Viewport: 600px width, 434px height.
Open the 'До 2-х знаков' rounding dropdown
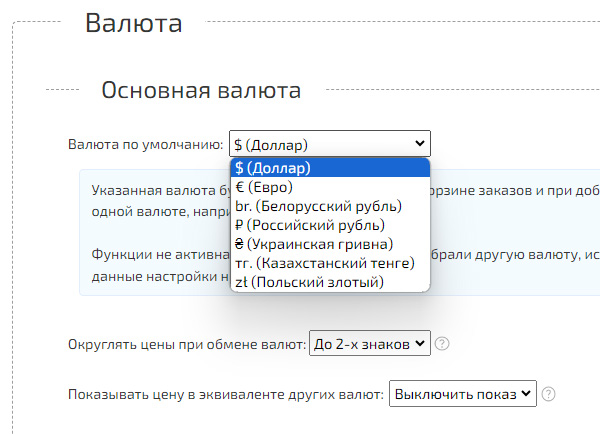pyautogui.click(x=369, y=344)
